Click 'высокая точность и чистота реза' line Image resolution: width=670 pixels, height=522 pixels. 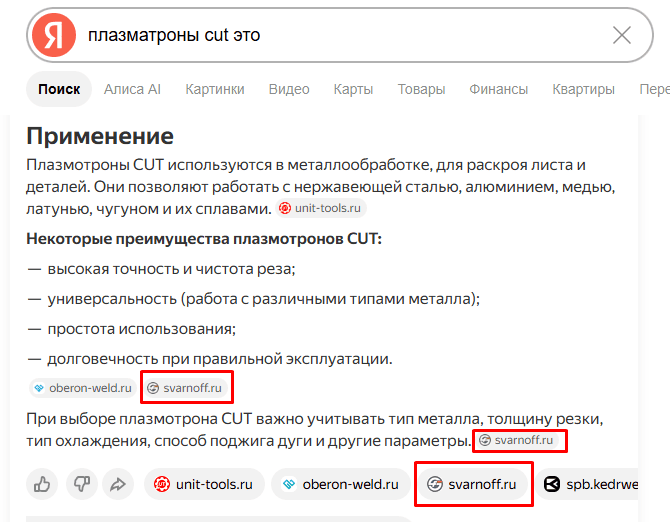[171, 269]
